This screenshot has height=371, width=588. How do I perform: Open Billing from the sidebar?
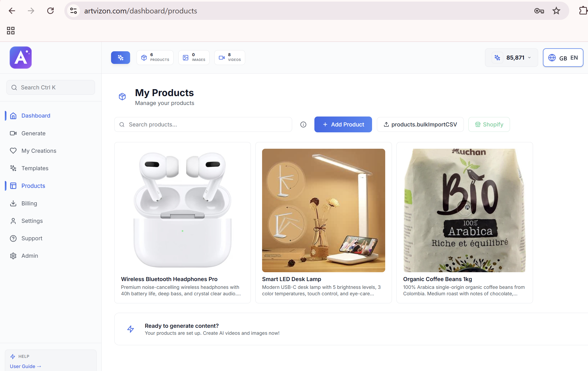click(29, 203)
